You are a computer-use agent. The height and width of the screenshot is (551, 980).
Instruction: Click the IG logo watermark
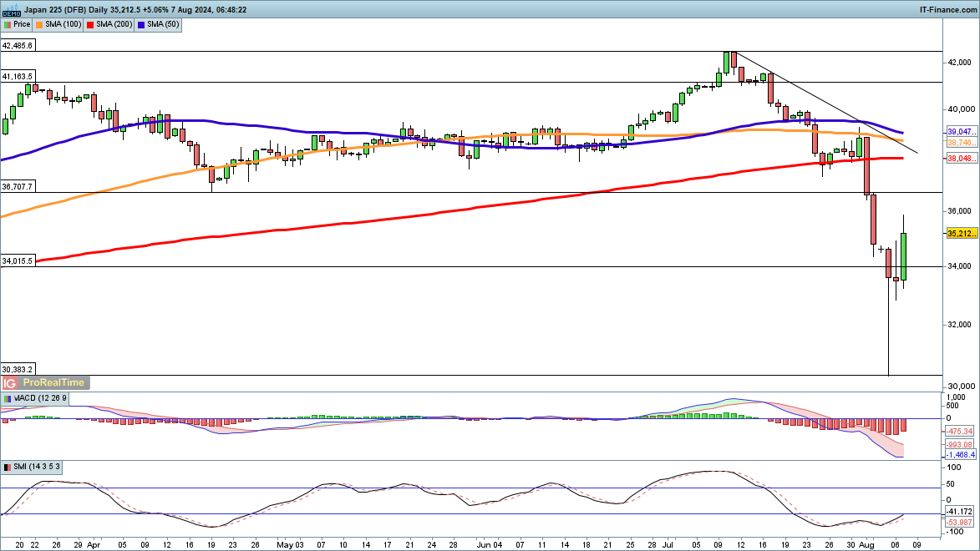[x=10, y=382]
